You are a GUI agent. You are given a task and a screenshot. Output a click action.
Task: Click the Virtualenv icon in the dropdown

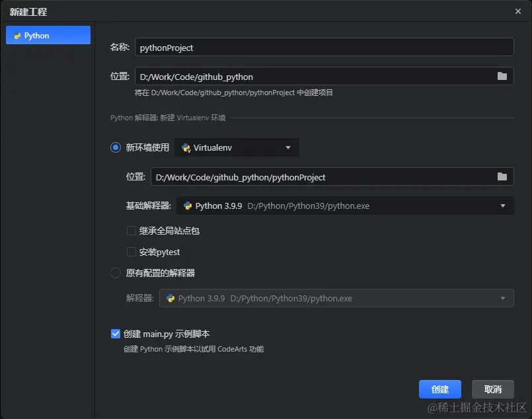tap(186, 148)
